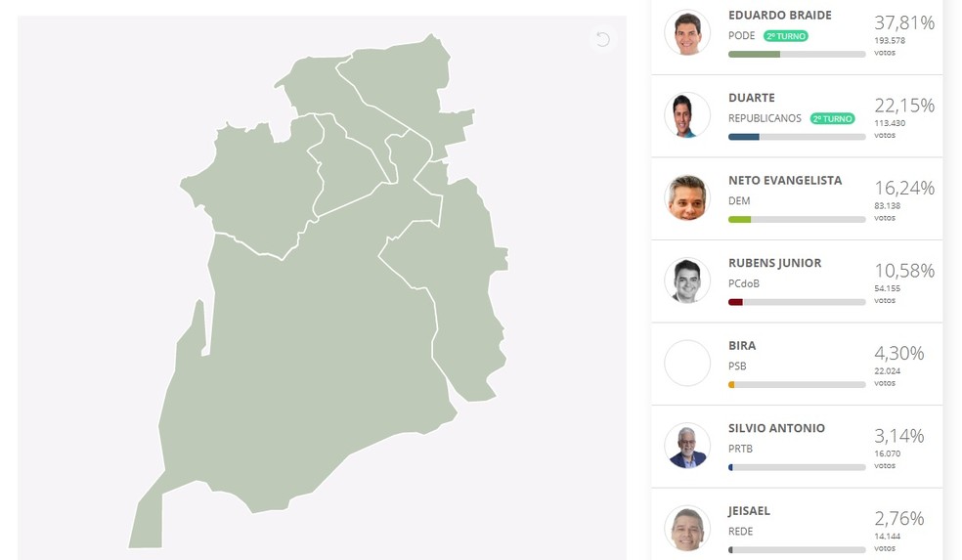Click the map reset arrow icon
This screenshot has height=560, width=962.
pos(602,39)
